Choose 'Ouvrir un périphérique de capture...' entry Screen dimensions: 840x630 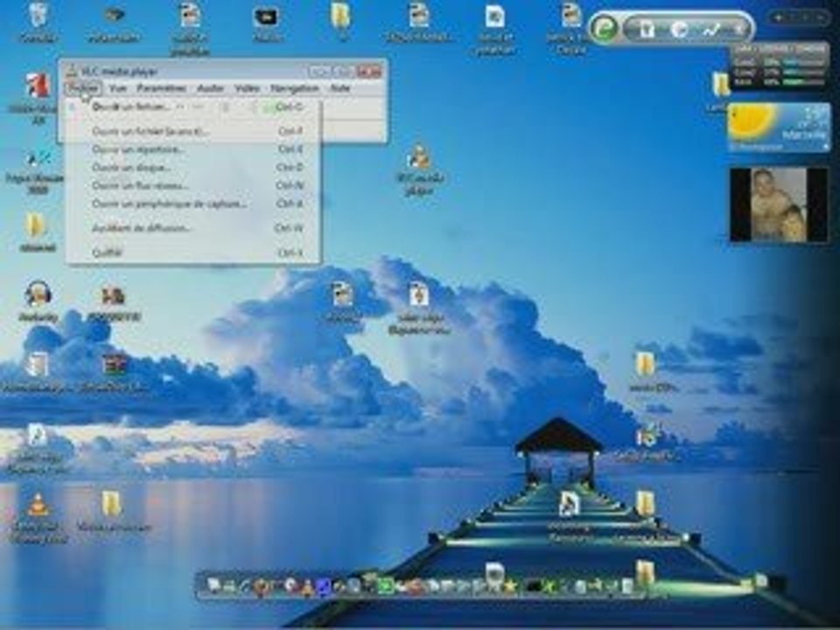(x=192, y=204)
